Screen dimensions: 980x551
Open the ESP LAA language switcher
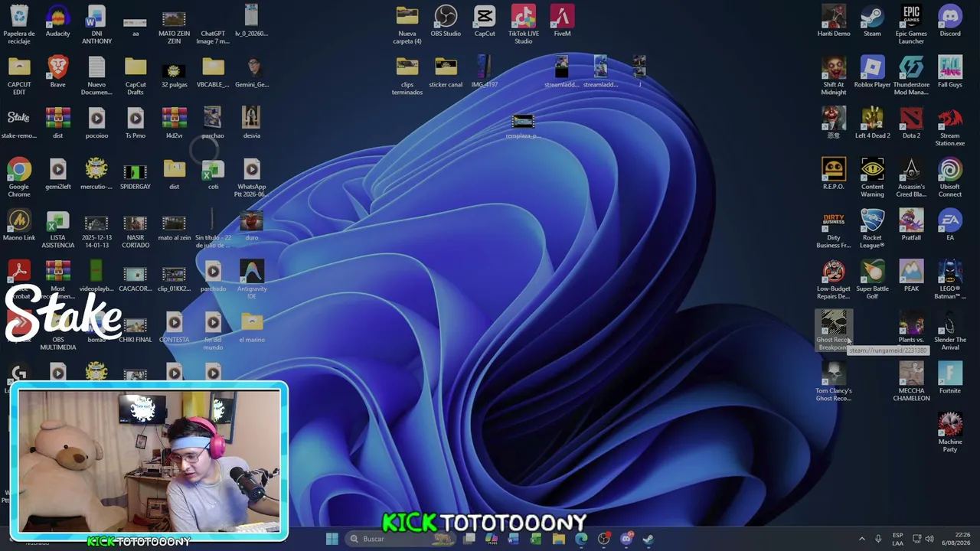(x=897, y=539)
